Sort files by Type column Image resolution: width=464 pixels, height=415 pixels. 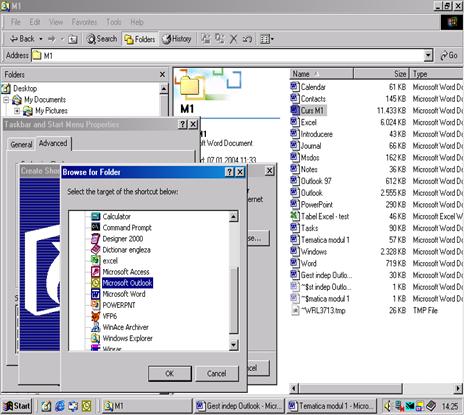pos(437,74)
